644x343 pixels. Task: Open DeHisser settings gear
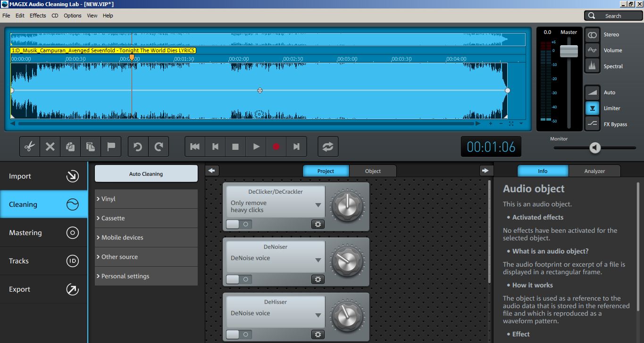tap(318, 335)
